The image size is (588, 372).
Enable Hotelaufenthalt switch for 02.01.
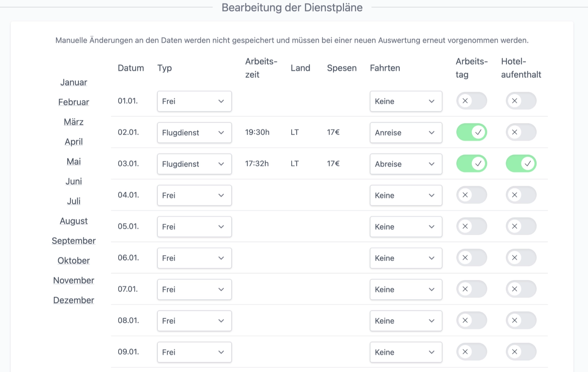pyautogui.click(x=521, y=132)
